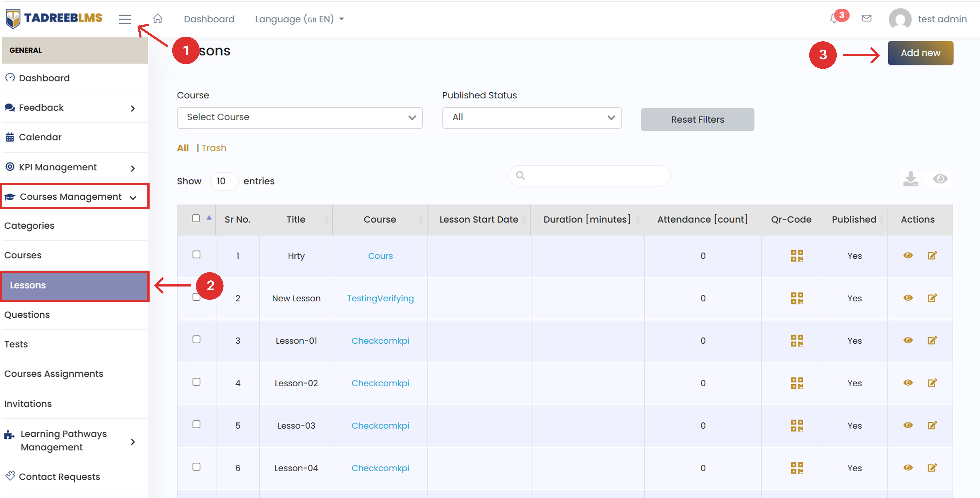The width and height of the screenshot is (980, 498).
Task: Click the Add new button
Action: pos(920,53)
